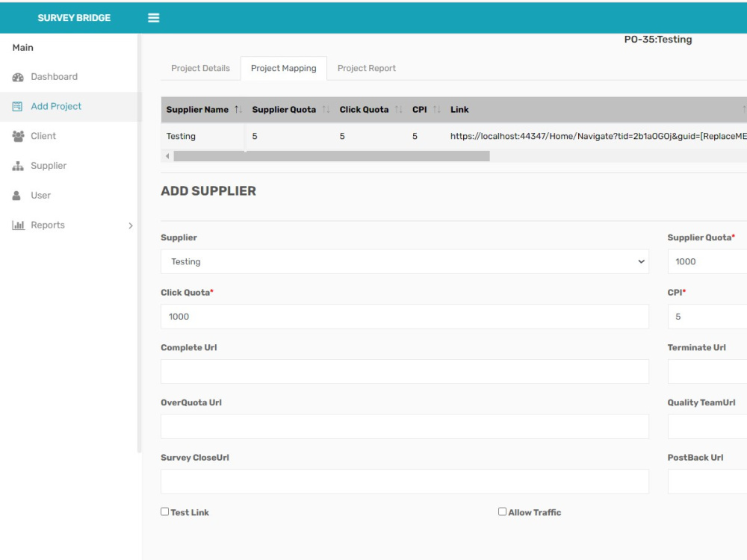This screenshot has height=560, width=747.
Task: Click the Reports bar chart icon
Action: pos(18,225)
